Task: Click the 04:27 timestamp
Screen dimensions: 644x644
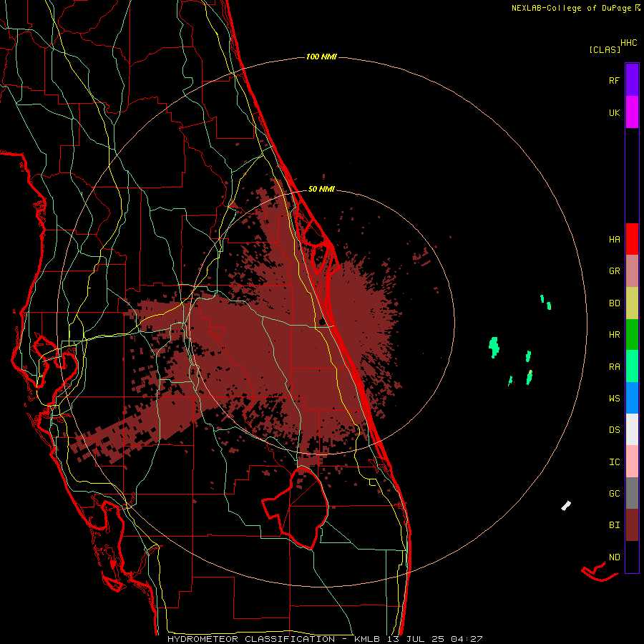Action: click(467, 639)
